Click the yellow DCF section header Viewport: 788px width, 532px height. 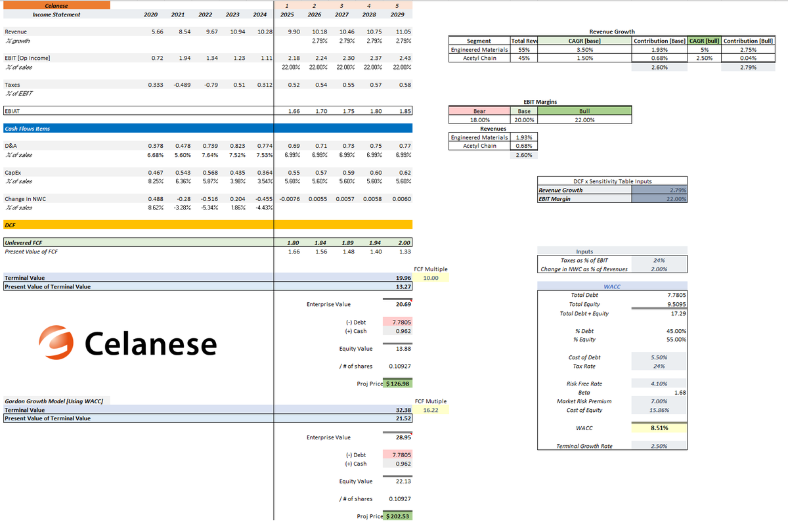208,225
